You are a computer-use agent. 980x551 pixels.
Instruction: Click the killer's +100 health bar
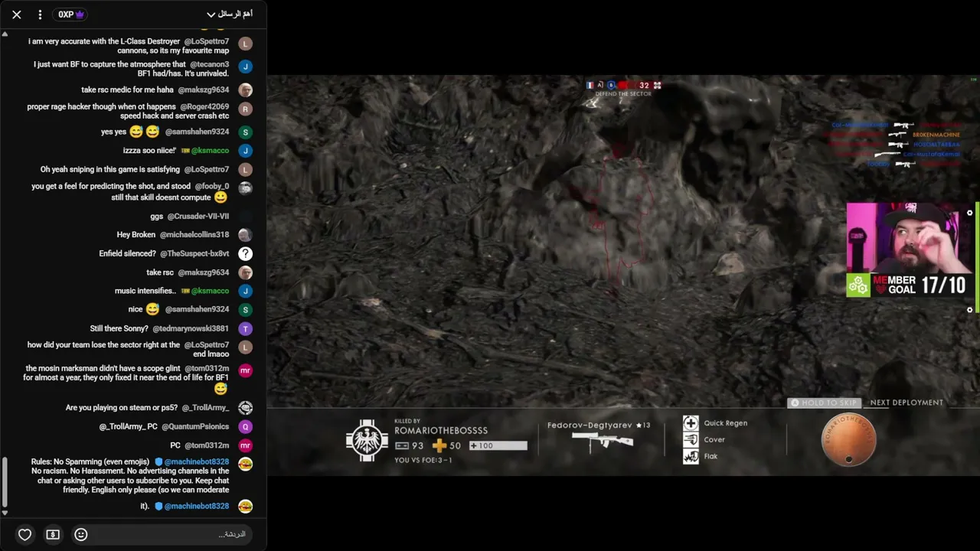click(498, 445)
